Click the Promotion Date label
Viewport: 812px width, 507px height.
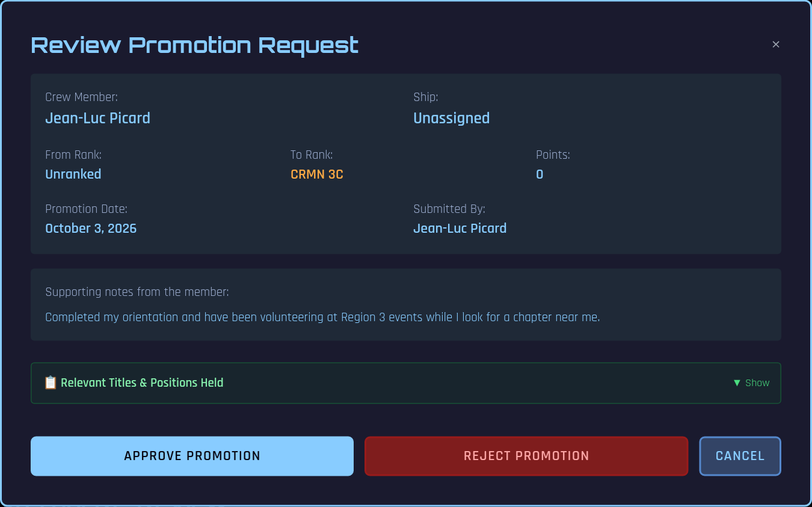tap(86, 209)
